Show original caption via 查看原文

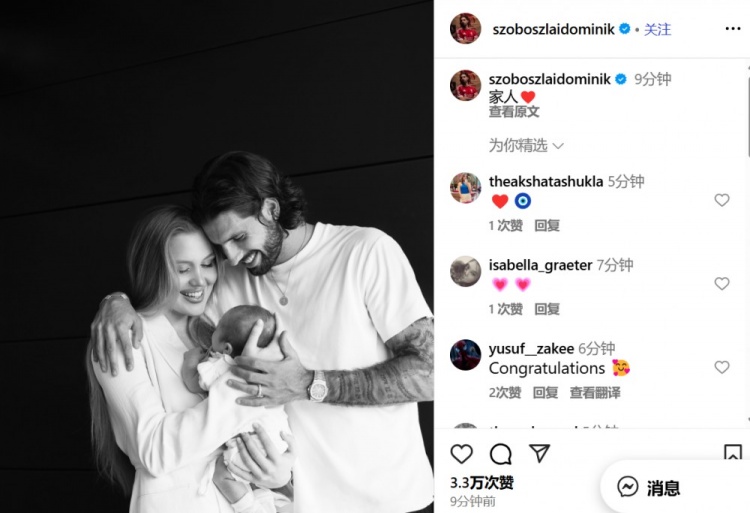[514, 112]
